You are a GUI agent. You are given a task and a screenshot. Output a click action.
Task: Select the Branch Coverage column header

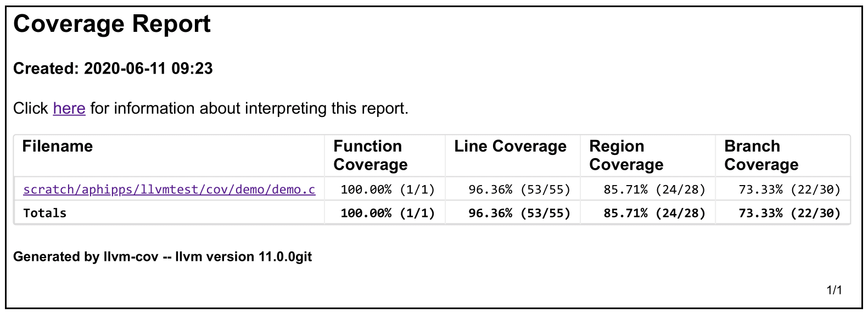761,155
